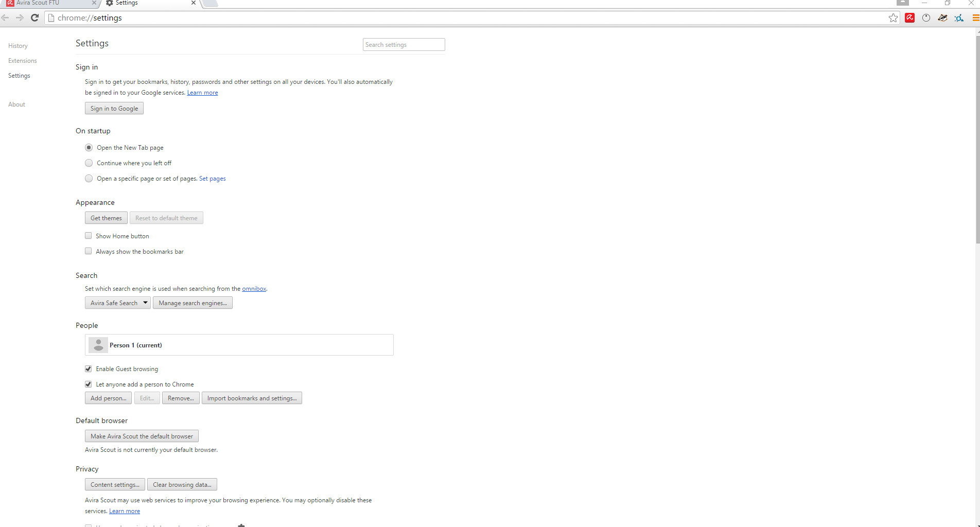
Task: Enable the Show Home button checkbox
Action: (89, 236)
